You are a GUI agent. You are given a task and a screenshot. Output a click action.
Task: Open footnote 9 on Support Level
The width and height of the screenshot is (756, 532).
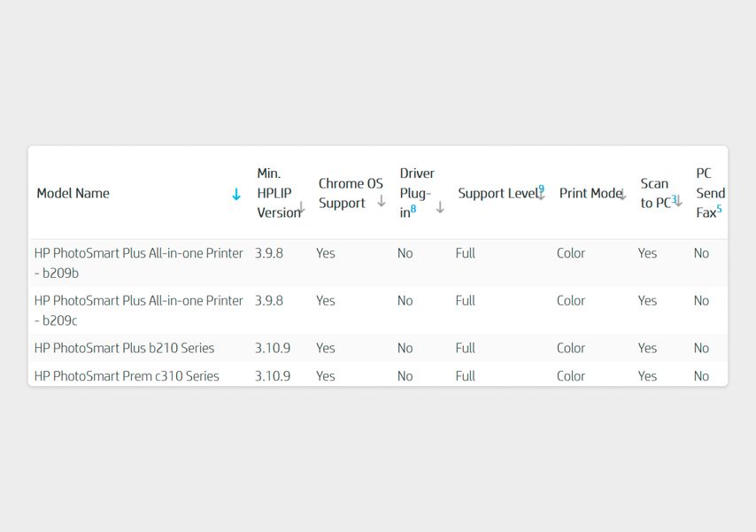click(542, 189)
